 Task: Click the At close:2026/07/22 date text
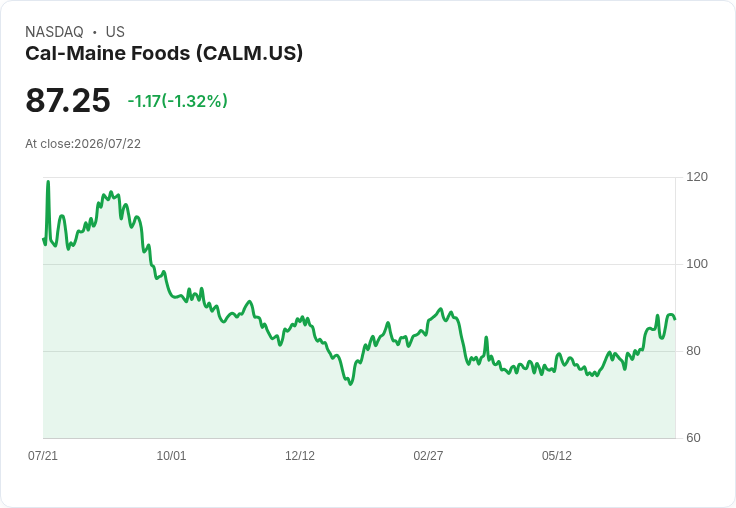[x=83, y=144]
